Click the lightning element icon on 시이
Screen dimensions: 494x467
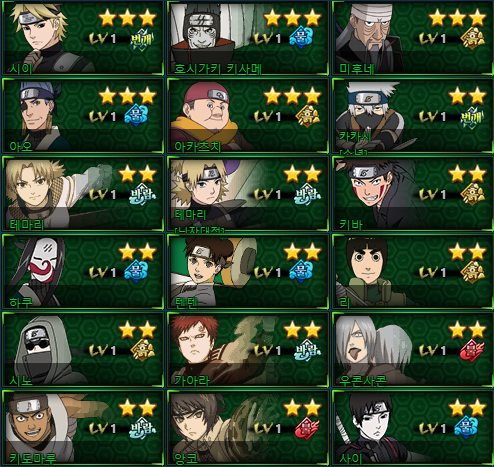(x=142, y=40)
